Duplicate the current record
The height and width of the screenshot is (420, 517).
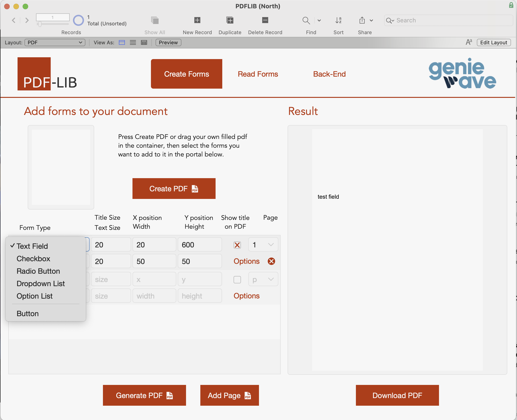click(230, 20)
